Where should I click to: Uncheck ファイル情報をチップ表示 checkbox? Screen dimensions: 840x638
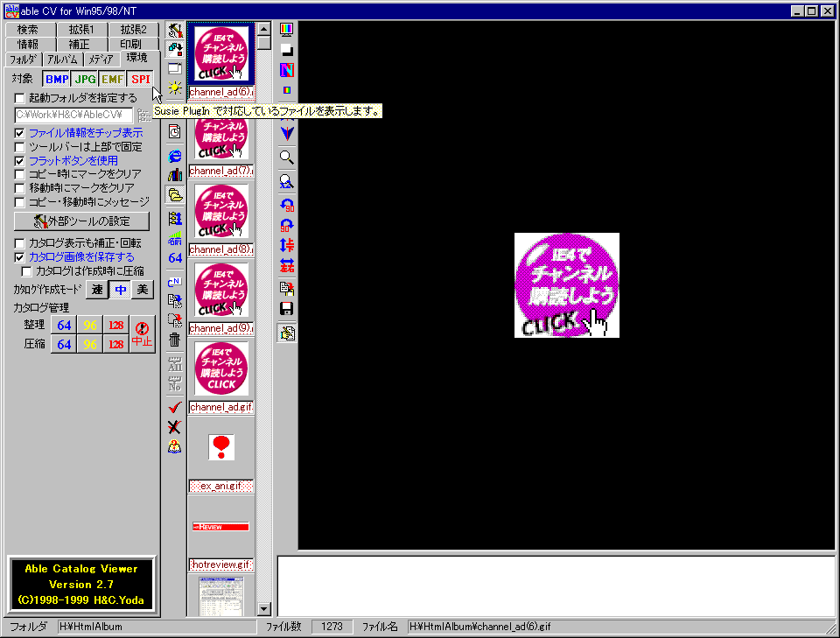[x=20, y=133]
